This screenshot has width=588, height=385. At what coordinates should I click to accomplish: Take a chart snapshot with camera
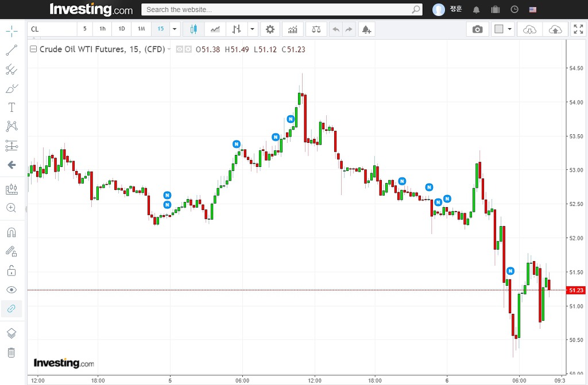[477, 29]
